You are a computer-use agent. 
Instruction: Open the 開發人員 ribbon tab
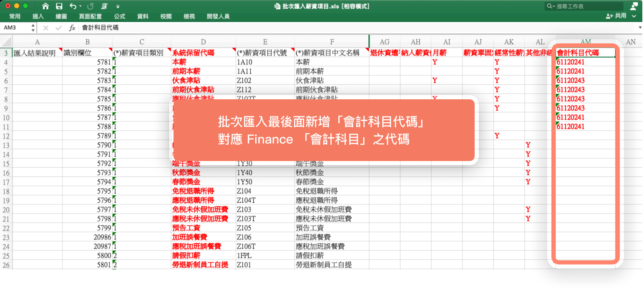pos(218,17)
